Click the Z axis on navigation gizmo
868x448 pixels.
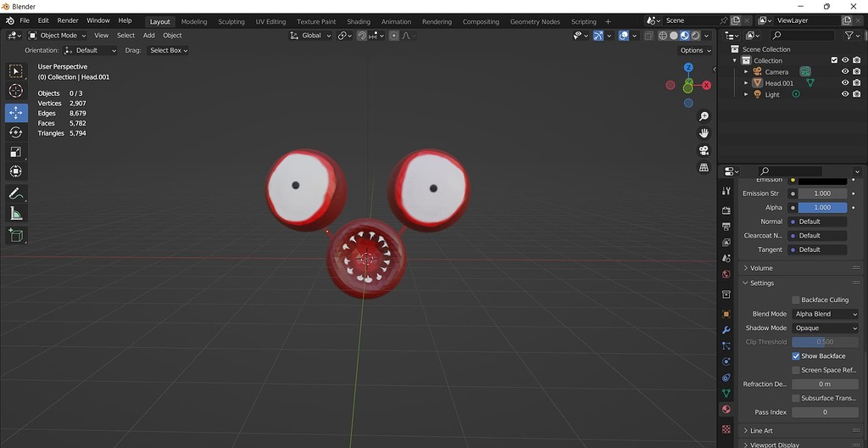click(688, 68)
